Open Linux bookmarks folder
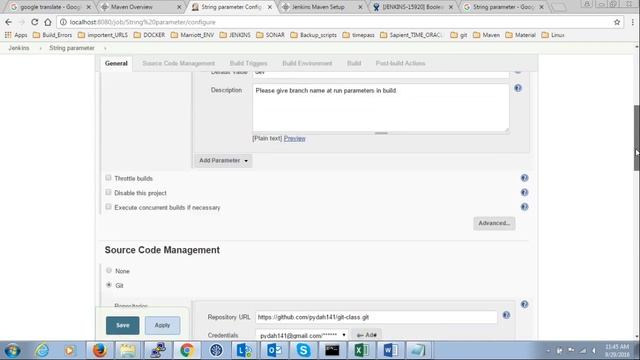The width and height of the screenshot is (640, 360). [553, 35]
